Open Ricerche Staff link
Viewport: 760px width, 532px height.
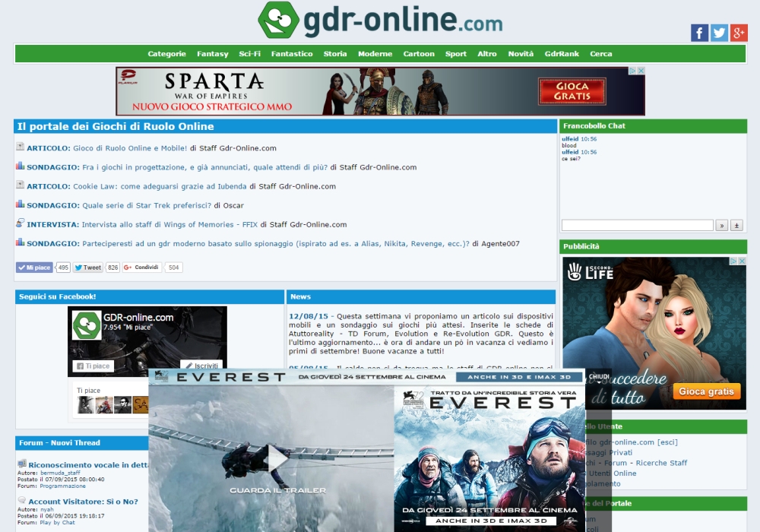(x=661, y=463)
